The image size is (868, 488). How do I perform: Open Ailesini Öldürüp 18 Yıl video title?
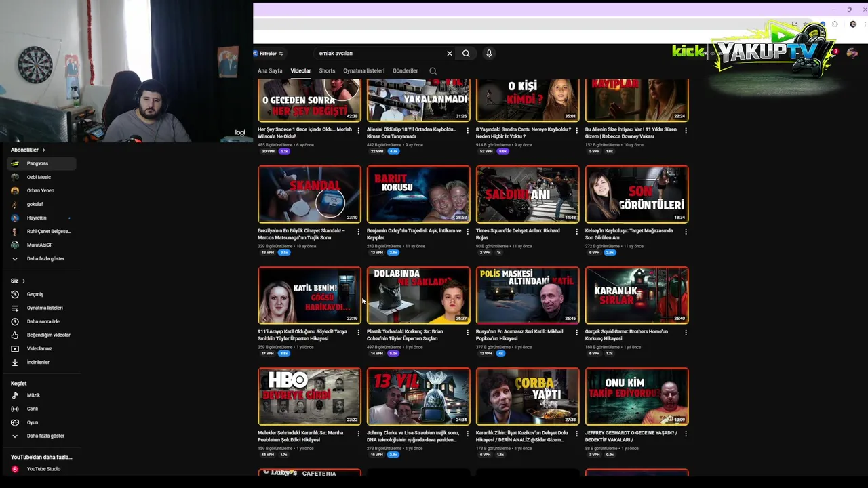click(x=412, y=133)
